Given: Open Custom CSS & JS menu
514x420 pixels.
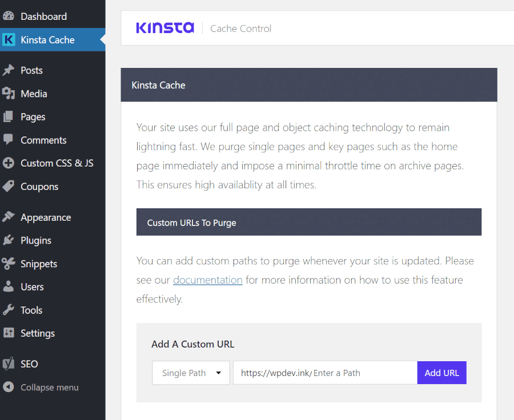Looking at the screenshot, I should (x=53, y=163).
